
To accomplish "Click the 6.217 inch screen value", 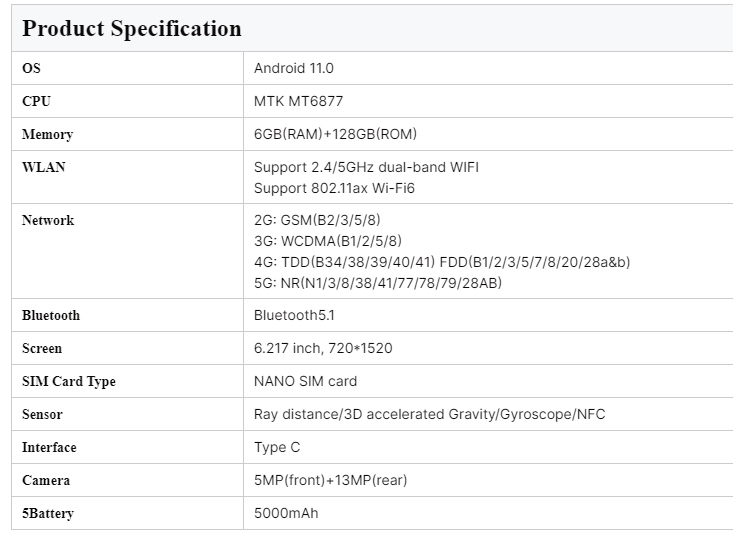I will coord(325,348).
